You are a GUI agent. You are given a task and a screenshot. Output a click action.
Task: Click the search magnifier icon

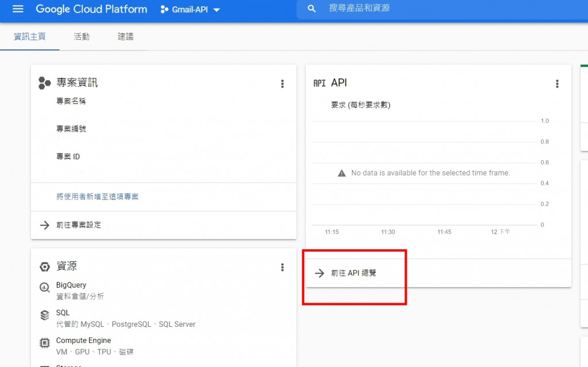point(311,9)
